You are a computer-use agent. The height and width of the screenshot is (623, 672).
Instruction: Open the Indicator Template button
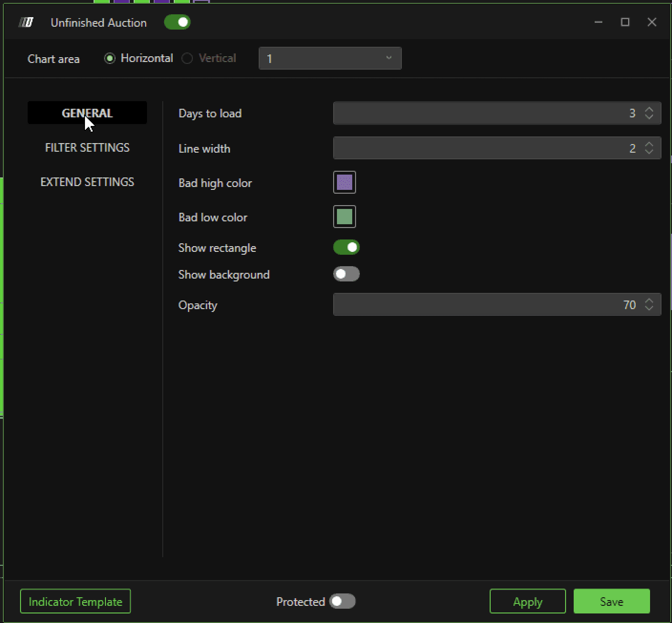tap(75, 601)
